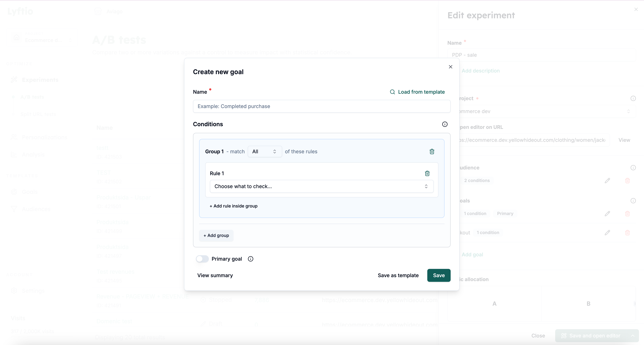The width and height of the screenshot is (644, 345).
Task: Click the experiment Name field PDP - sale
Action: click(x=542, y=55)
